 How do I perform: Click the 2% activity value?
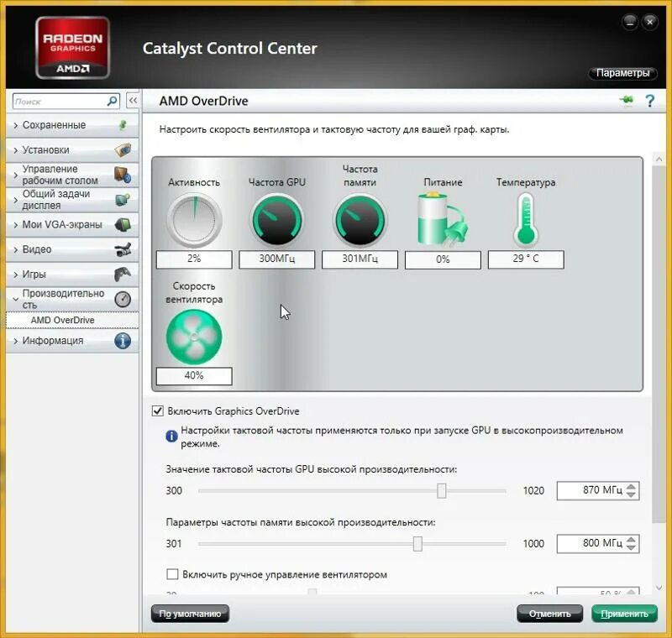click(194, 259)
